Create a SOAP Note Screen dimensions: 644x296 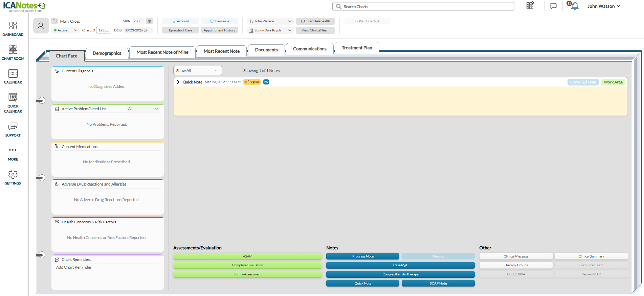438,283
